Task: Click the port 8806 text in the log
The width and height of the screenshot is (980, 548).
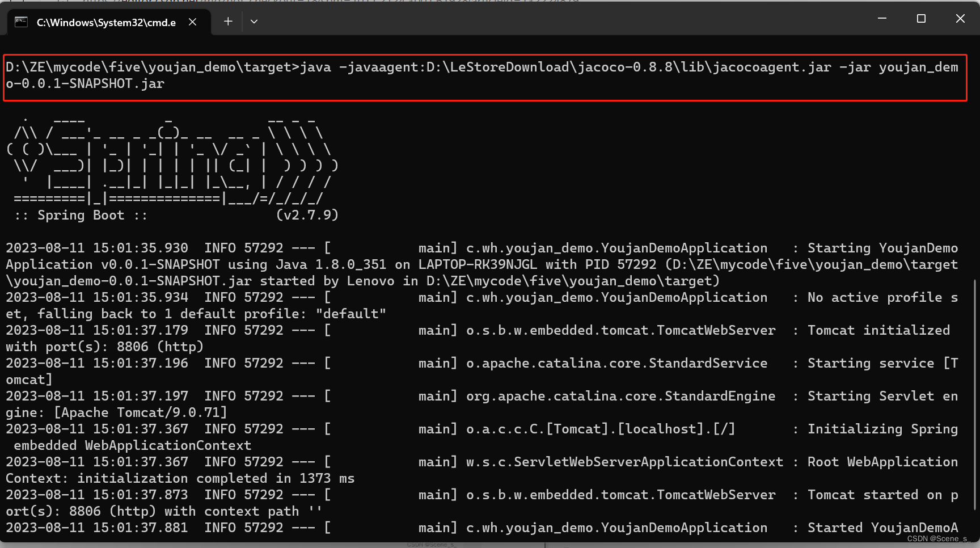Action: (x=132, y=346)
